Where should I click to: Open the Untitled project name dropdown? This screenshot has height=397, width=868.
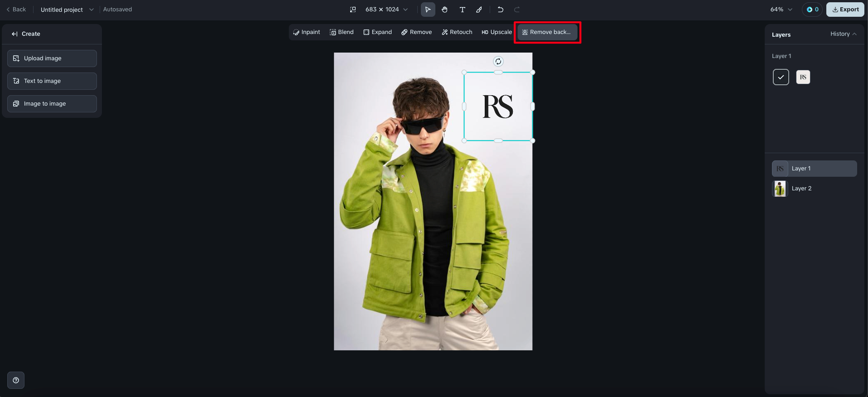[x=67, y=10]
